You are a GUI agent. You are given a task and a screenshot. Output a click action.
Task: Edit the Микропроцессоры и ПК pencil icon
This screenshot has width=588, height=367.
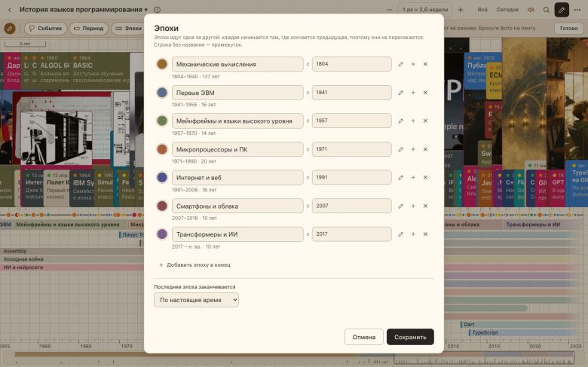click(400, 149)
